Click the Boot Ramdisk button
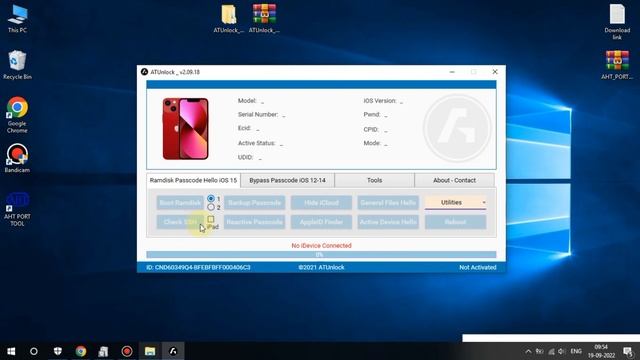This screenshot has height=360, width=640. pos(180,202)
